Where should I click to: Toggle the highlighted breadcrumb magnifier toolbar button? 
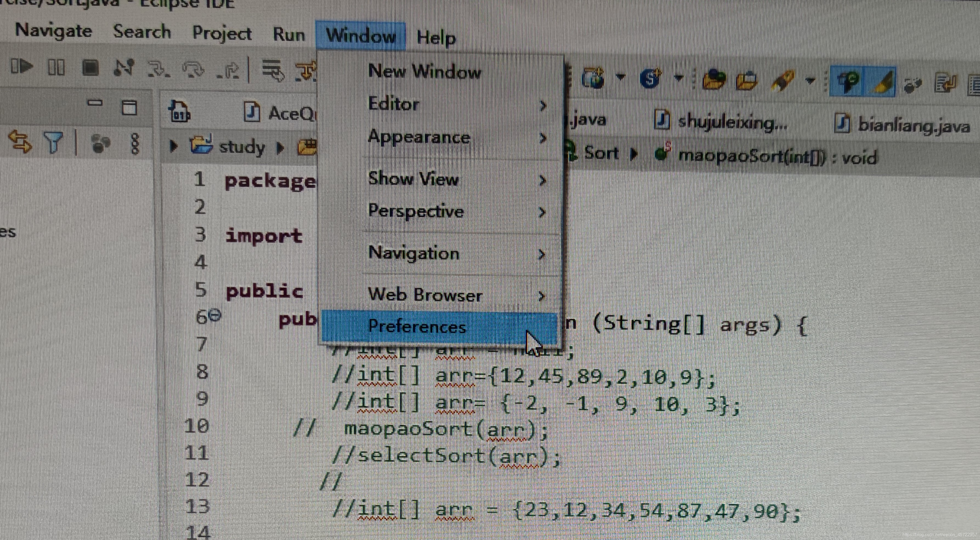point(847,81)
